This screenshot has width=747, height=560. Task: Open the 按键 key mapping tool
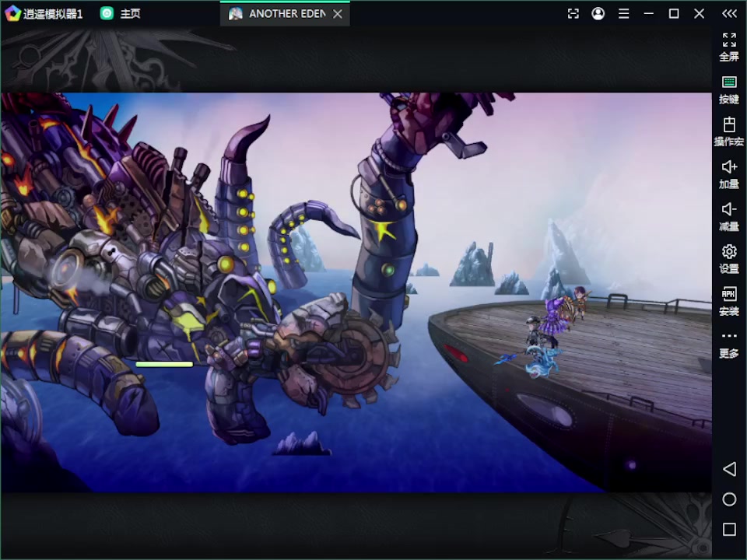click(x=729, y=83)
